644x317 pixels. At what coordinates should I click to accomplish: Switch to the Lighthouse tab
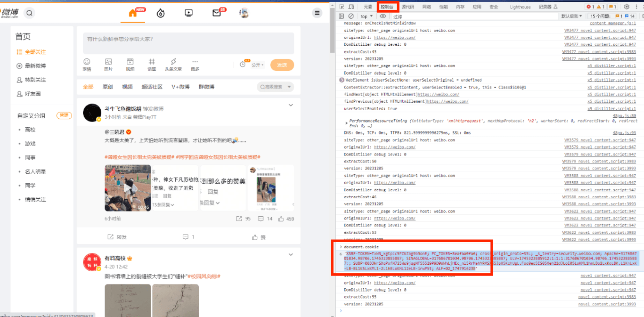pyautogui.click(x=520, y=7)
